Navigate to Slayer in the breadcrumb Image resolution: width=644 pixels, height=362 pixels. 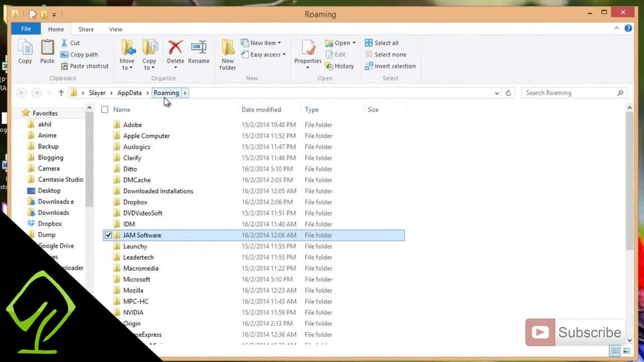pyautogui.click(x=97, y=93)
